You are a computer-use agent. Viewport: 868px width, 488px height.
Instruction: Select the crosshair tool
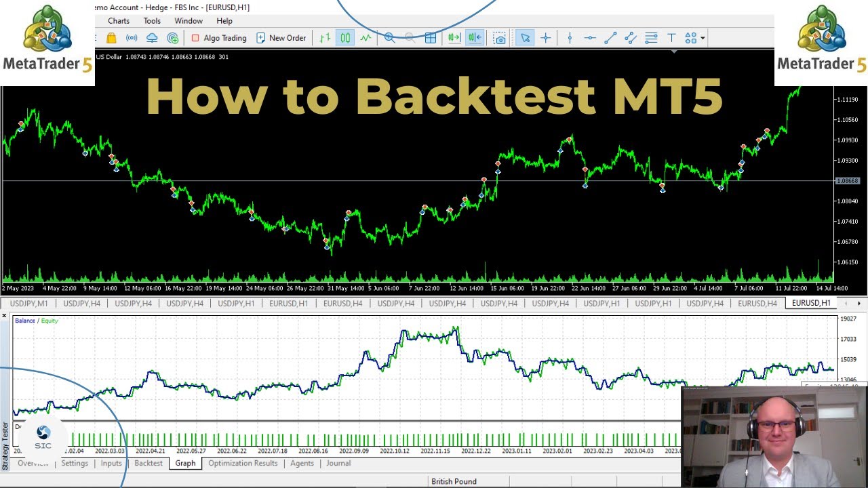point(545,38)
